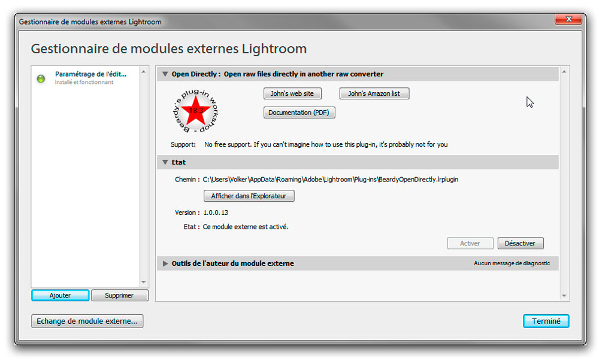The image size is (599, 364).
Task: Click the plug-in list scroll down arrow
Action: click(144, 282)
